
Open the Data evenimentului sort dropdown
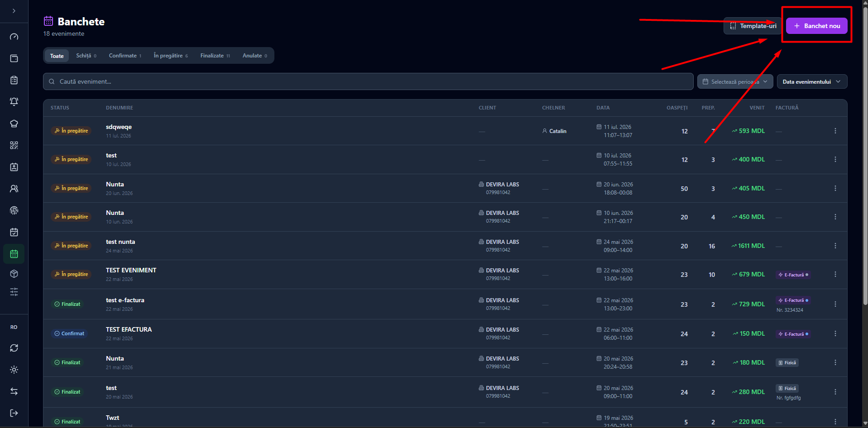pos(812,81)
